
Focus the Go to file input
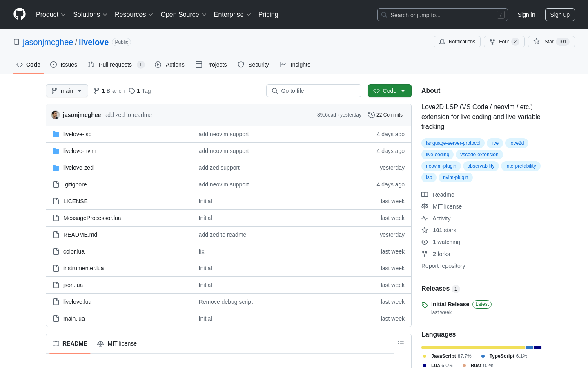coord(314,91)
